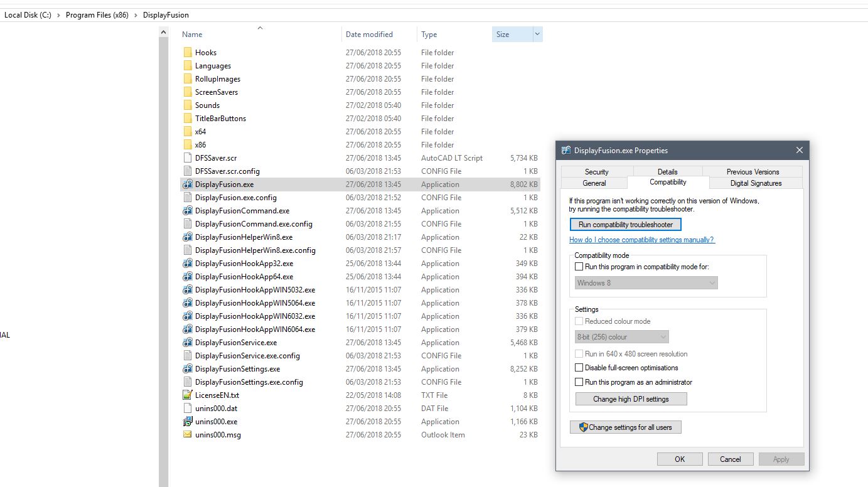Select the DFSSaver.scr file icon

(187, 158)
